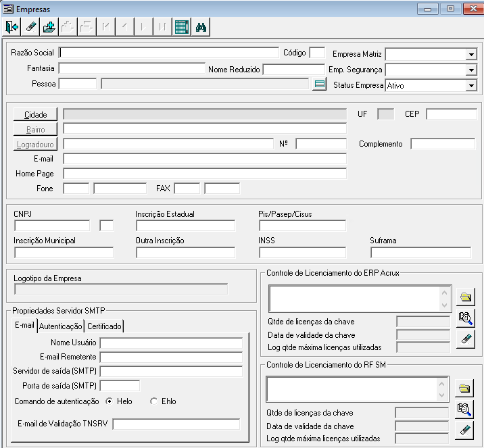Click the Servidor de saída (SMTP) field
The image size is (484, 448).
(x=171, y=372)
